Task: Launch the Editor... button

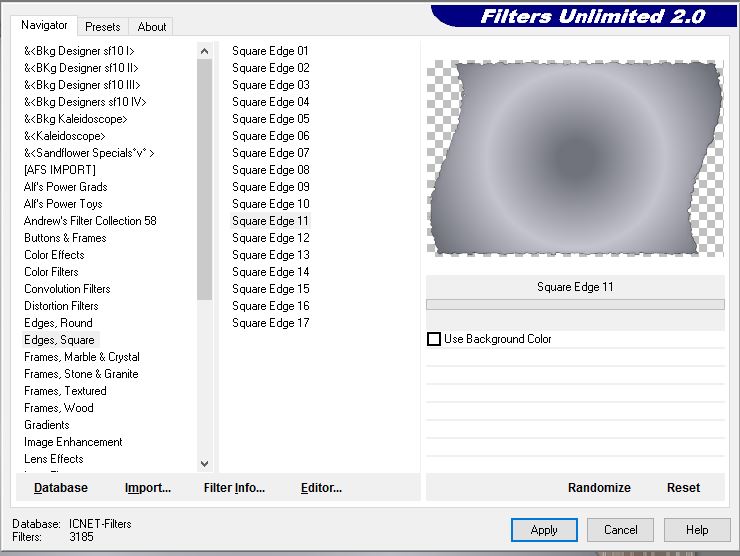Action: [321, 488]
